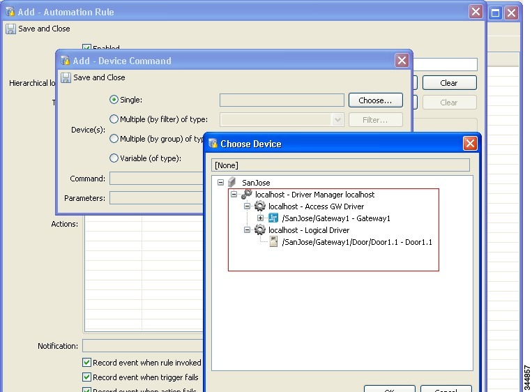Collapse the Logical Driver node

247,230
